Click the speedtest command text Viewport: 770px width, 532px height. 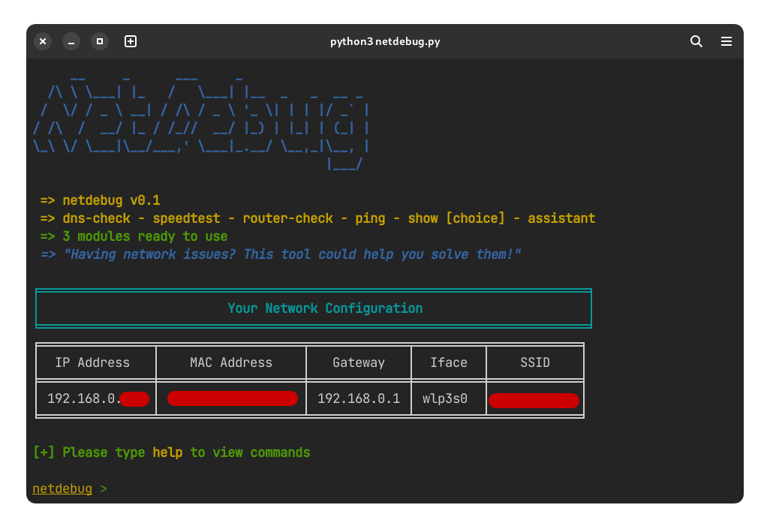(x=186, y=218)
